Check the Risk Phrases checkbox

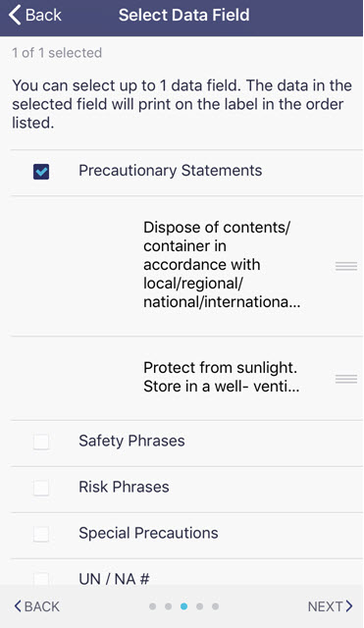coord(41,488)
